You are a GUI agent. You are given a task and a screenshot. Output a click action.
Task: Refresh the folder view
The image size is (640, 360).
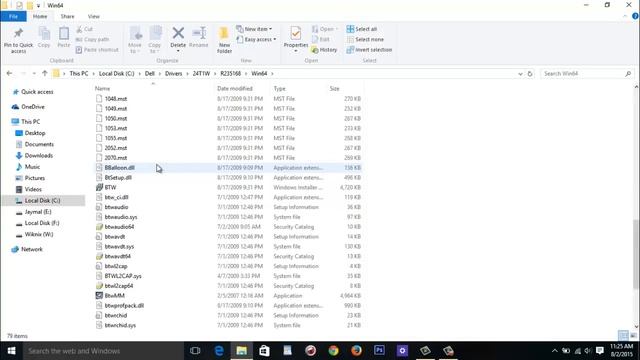530,73
